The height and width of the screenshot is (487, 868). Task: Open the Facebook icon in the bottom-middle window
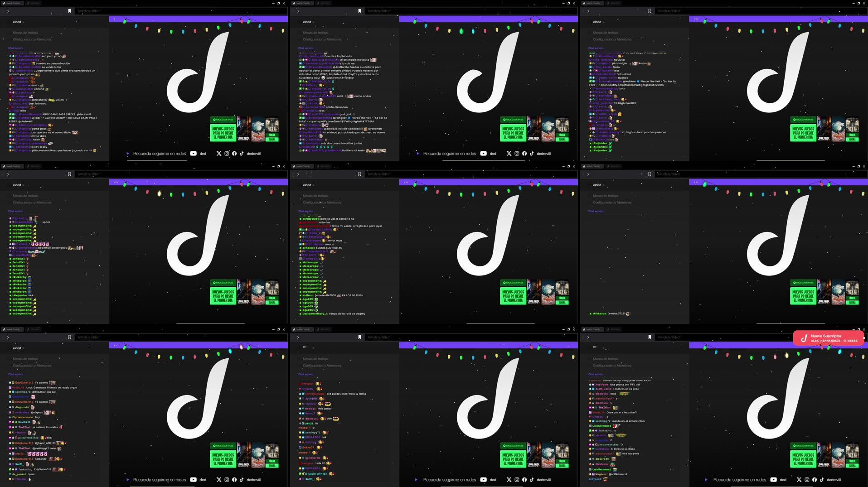click(524, 480)
